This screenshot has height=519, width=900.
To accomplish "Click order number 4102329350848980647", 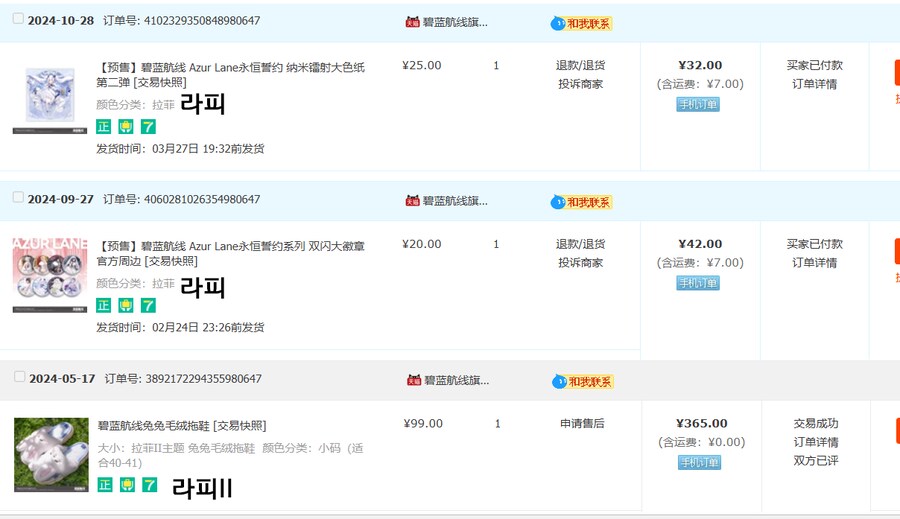I will 201,21.
